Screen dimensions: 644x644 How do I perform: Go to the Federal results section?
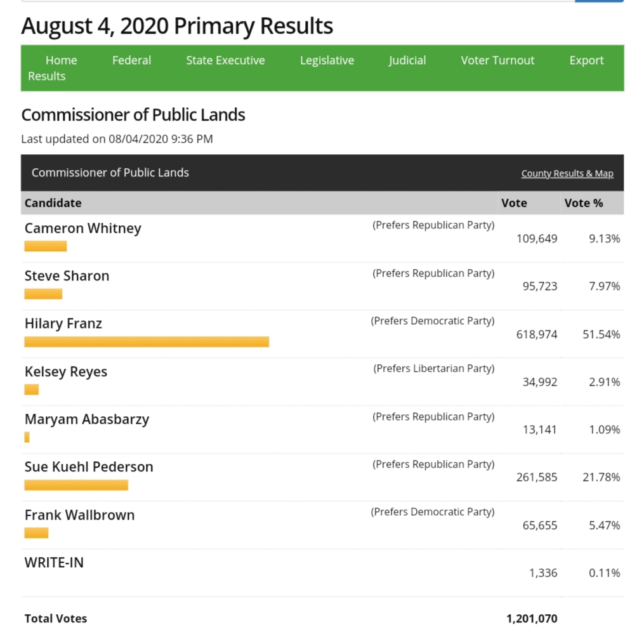pos(131,61)
